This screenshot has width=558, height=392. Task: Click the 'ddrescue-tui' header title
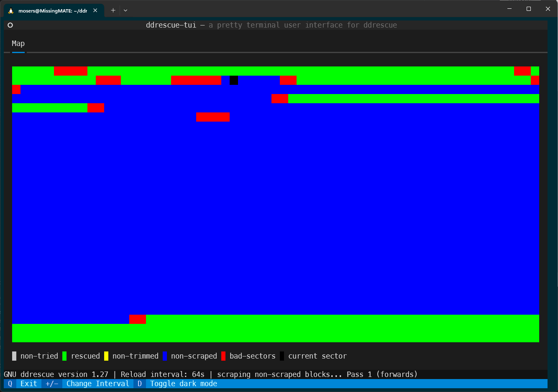coord(171,25)
